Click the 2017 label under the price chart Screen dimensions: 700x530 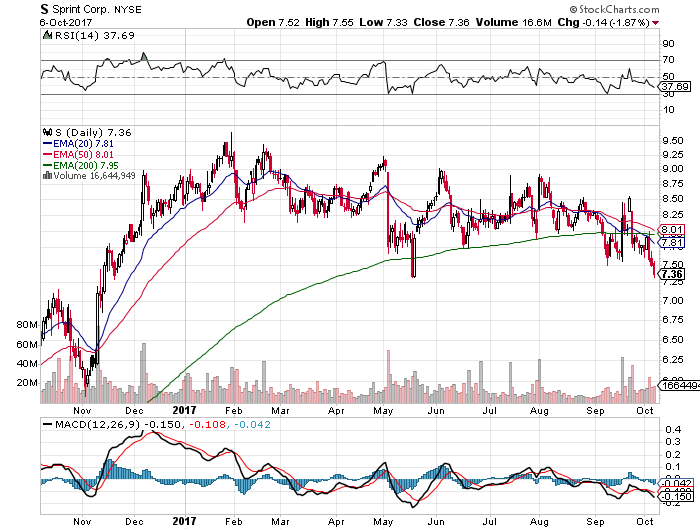(184, 410)
